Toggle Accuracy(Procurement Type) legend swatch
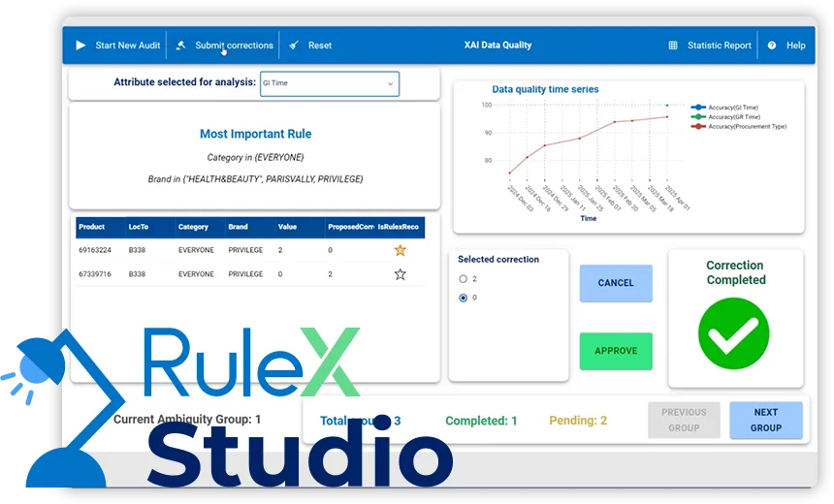This screenshot has height=504, width=834. (698, 127)
